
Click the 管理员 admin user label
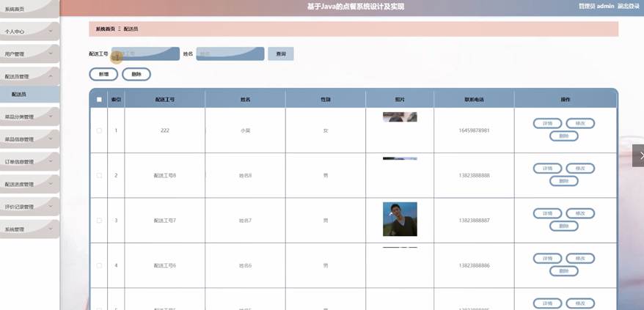596,6
